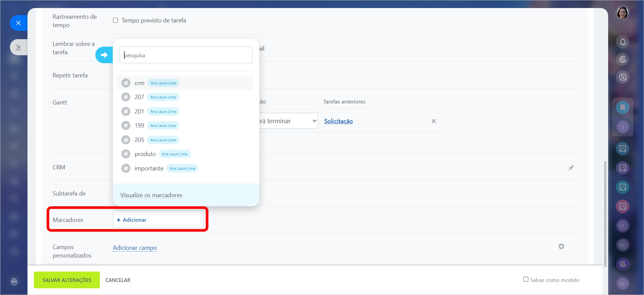Collapse the slider with the minimize arrow icon
Screen dimensions: 644x295
[x=18, y=47]
